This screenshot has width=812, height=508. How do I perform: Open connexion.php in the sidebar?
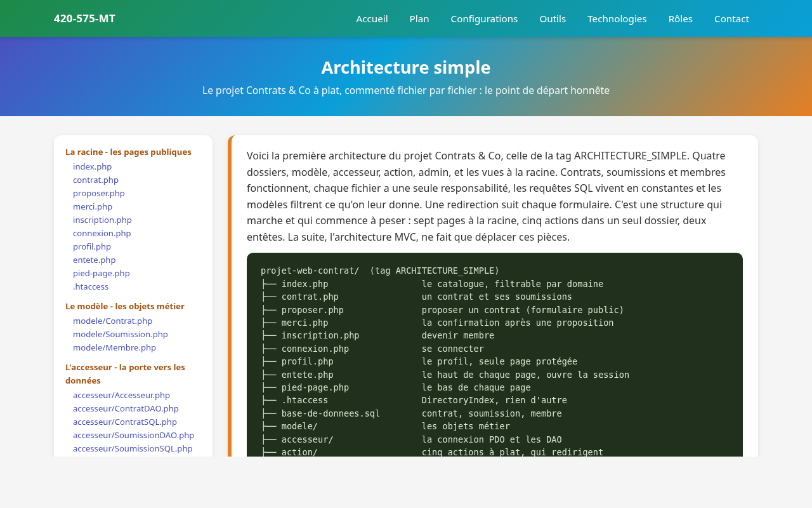[x=102, y=233]
